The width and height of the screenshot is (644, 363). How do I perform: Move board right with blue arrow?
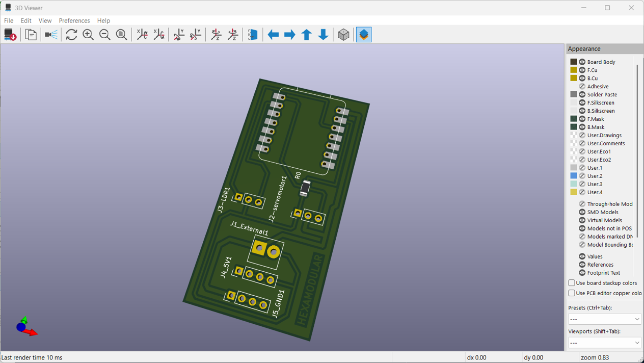(290, 35)
